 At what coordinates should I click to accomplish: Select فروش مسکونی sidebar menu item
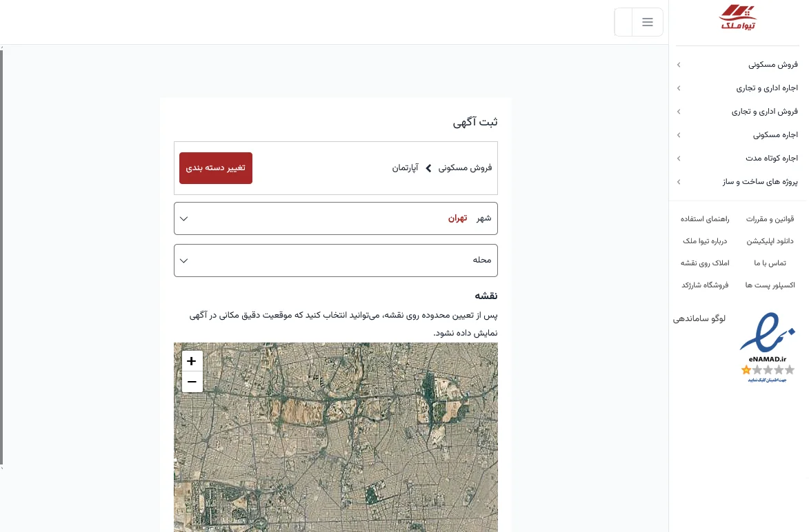(773, 65)
